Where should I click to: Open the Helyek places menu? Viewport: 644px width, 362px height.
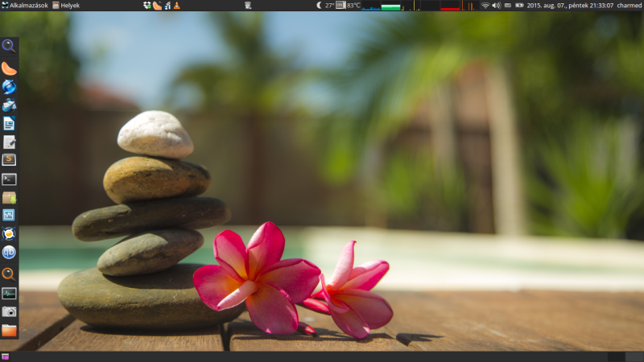click(x=66, y=6)
